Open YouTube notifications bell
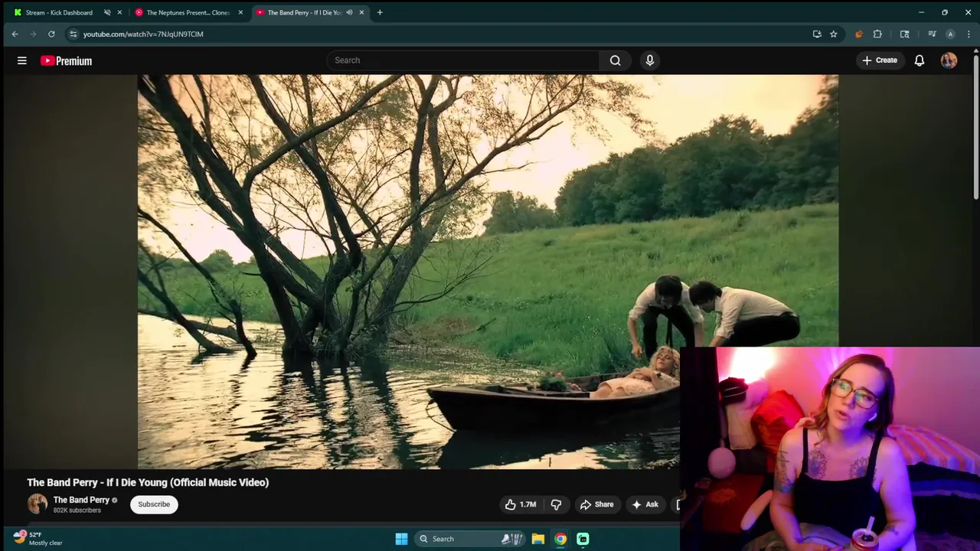The height and width of the screenshot is (551, 980). (920, 60)
